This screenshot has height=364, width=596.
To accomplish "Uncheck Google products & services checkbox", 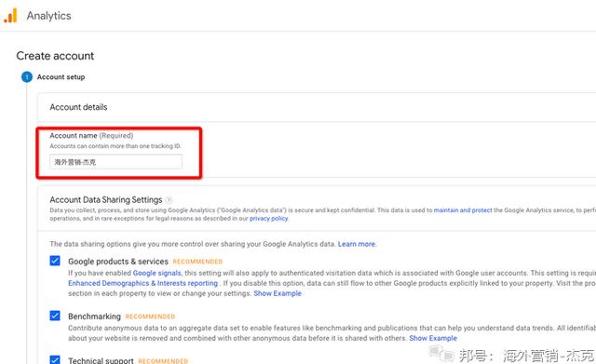I will coord(55,261).
